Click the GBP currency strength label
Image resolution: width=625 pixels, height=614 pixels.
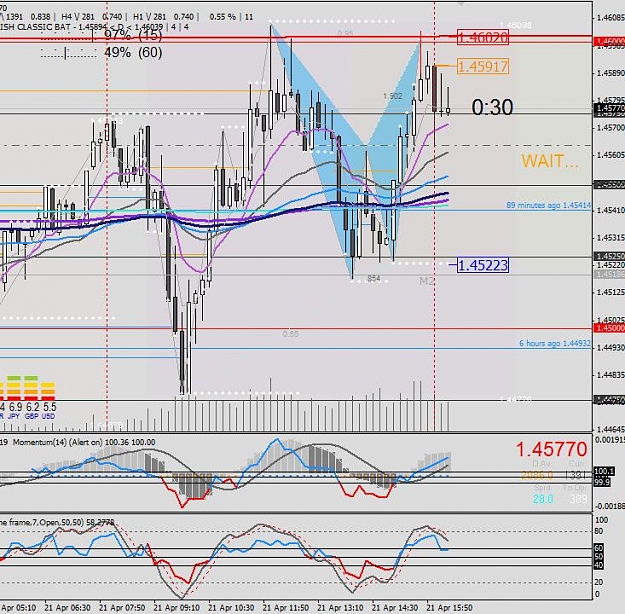[x=31, y=416]
